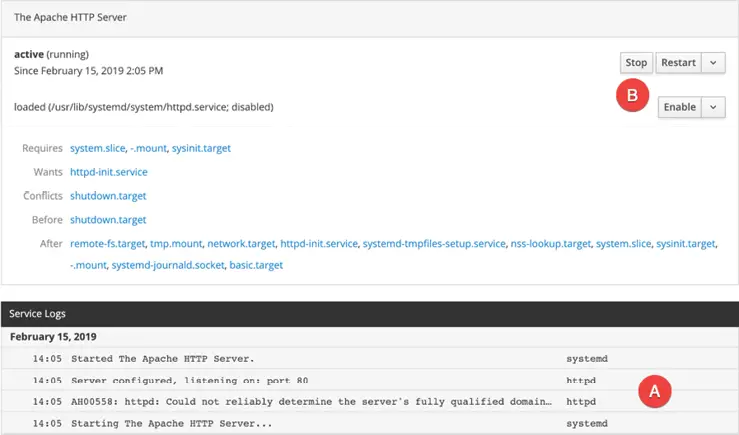Viewport: 739px width, 435px height.
Task: Stop the Apache HTTP Server service
Action: point(636,62)
